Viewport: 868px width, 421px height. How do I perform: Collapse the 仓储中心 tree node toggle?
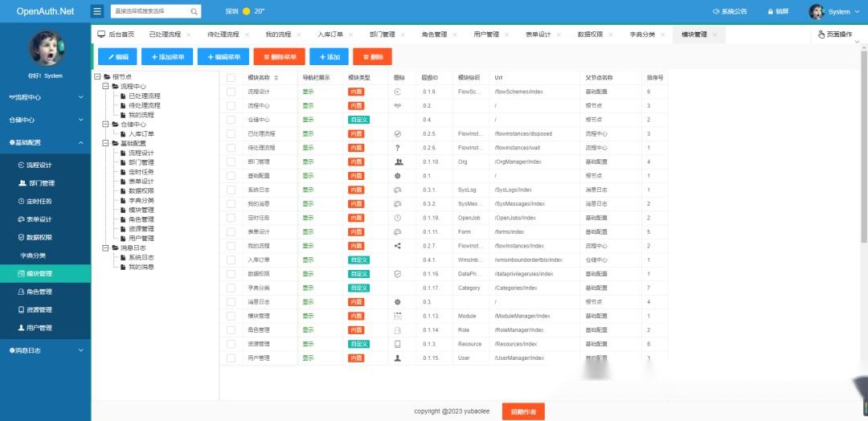[106, 125]
